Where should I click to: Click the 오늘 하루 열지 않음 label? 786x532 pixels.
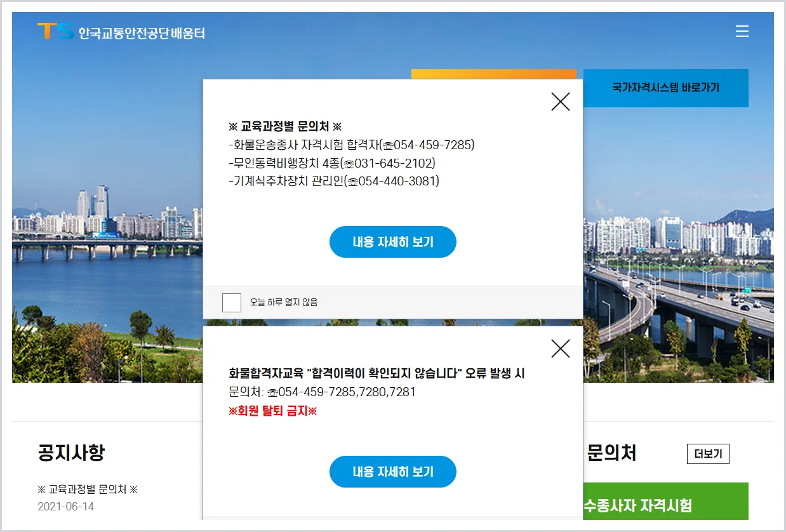284,302
